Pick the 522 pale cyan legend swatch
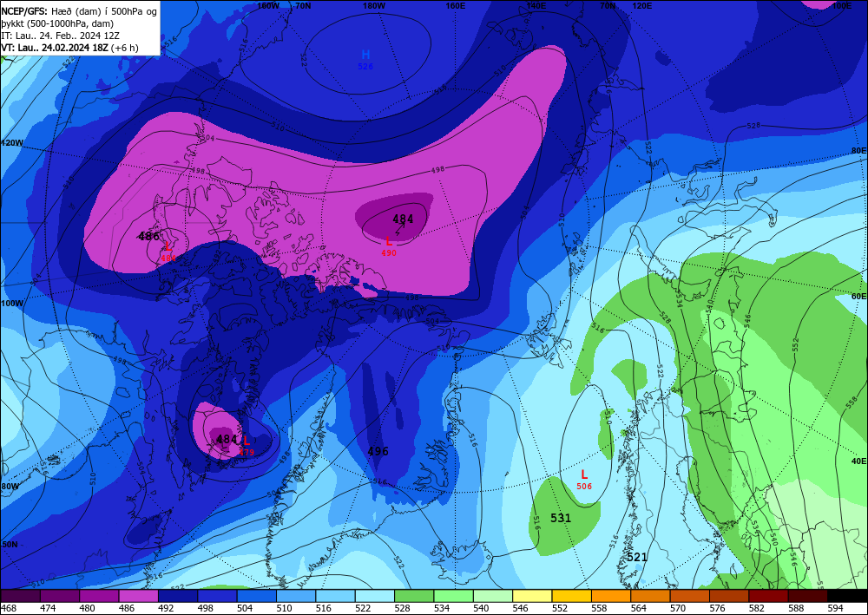The image size is (868, 615). point(375,596)
